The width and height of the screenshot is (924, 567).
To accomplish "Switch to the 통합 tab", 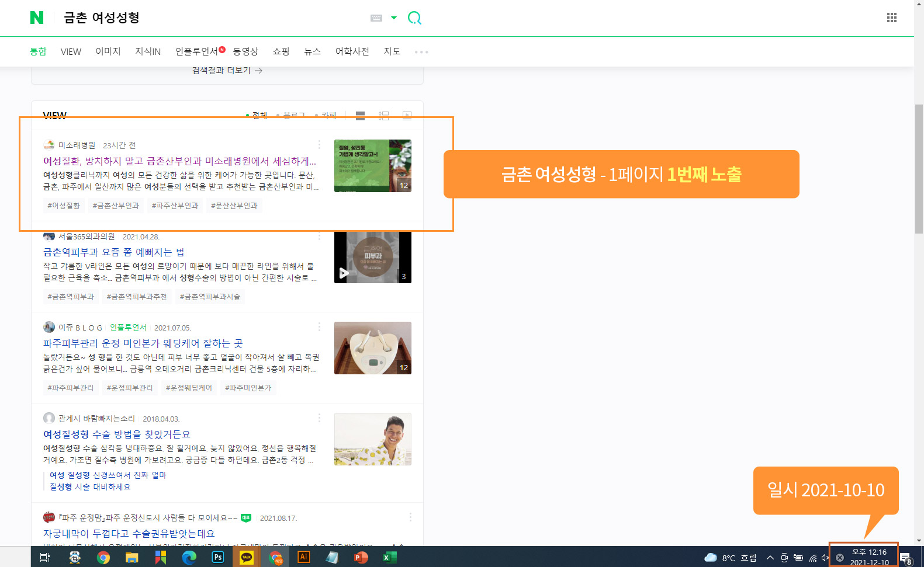I will (x=38, y=51).
